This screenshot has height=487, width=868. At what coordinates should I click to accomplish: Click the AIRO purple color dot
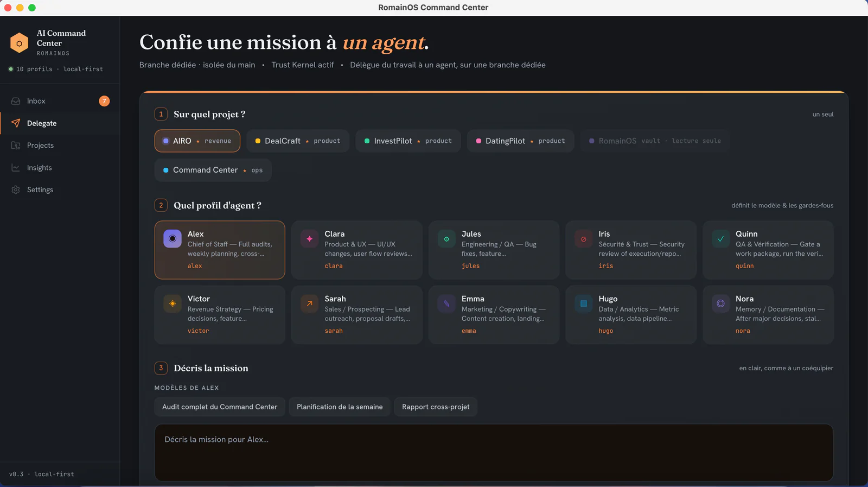point(166,141)
